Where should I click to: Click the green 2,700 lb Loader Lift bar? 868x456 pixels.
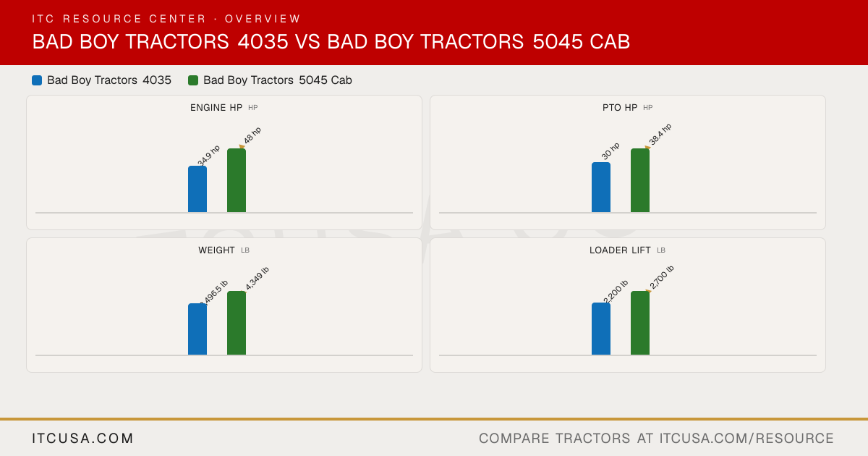640,323
